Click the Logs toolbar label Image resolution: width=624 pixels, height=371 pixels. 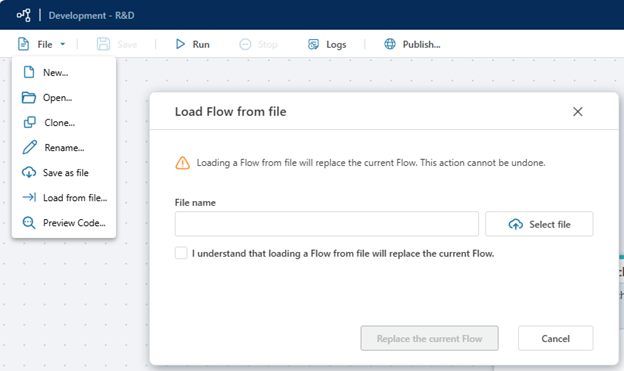click(x=336, y=45)
